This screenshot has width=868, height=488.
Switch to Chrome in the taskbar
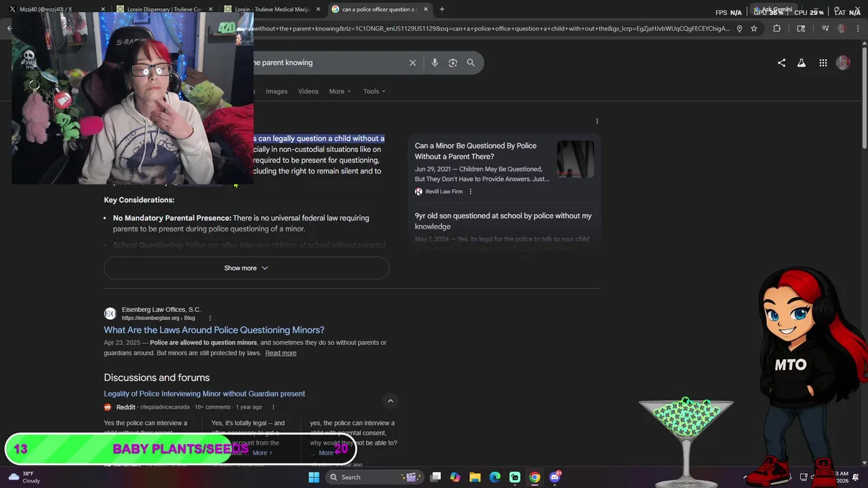click(535, 477)
